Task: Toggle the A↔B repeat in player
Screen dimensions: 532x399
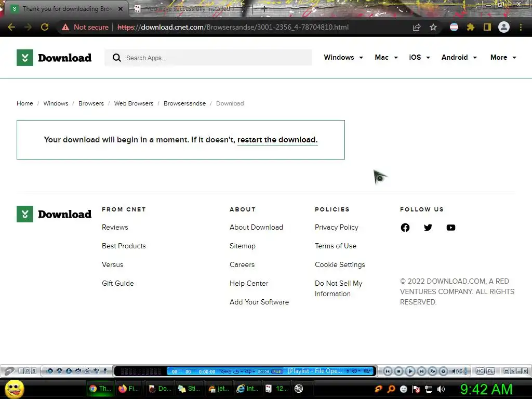Action: tap(225, 371)
